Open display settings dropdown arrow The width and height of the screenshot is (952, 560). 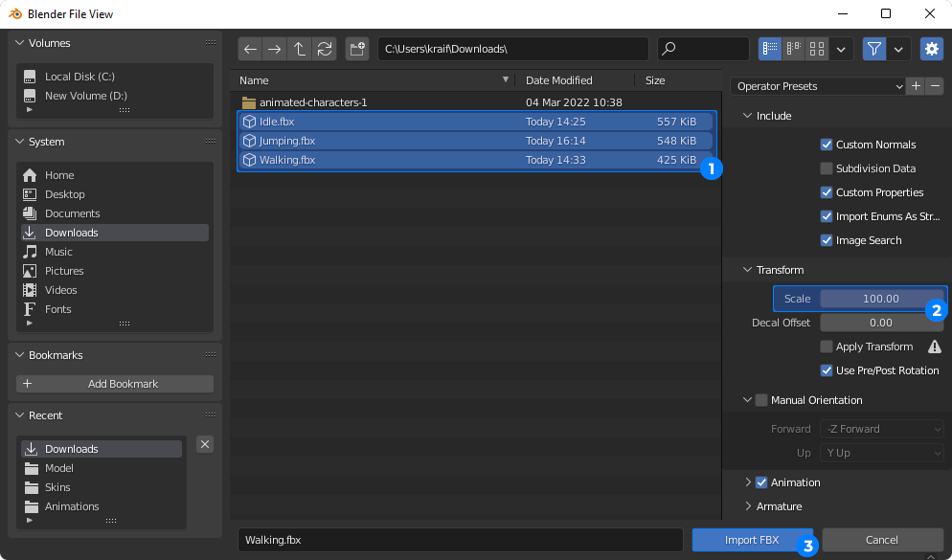coord(841,49)
